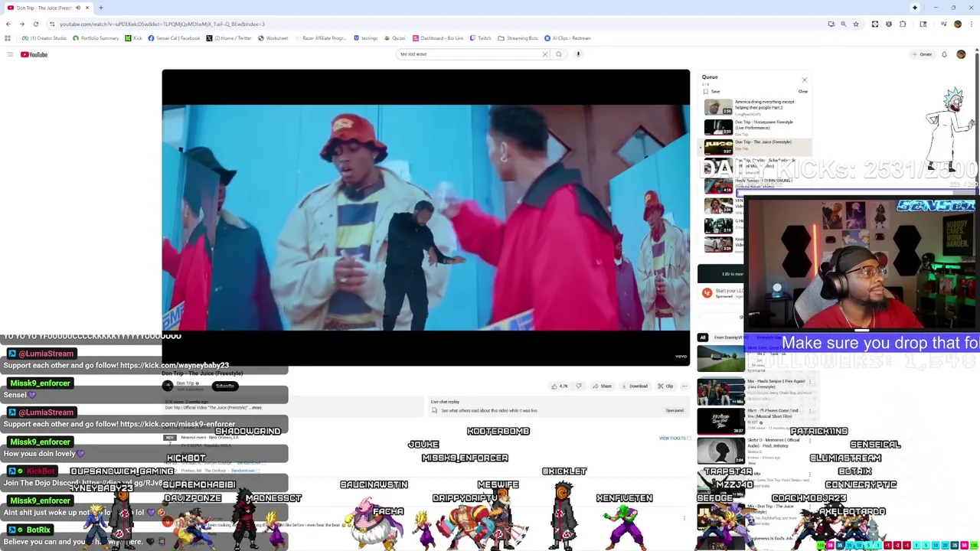The width and height of the screenshot is (980, 551).
Task: Save the queue as playlist
Action: 711,91
